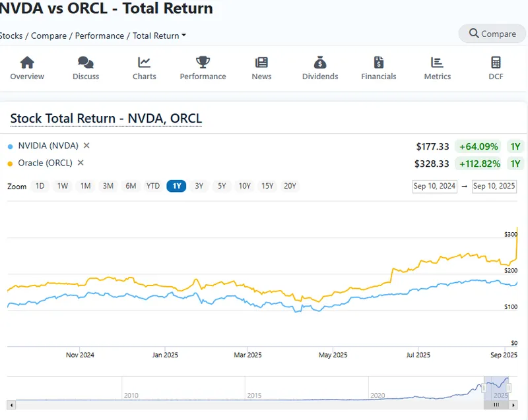Screen dimensions: 528x420
Task: Click the navigator left scroll arrow
Action: pos(11,405)
